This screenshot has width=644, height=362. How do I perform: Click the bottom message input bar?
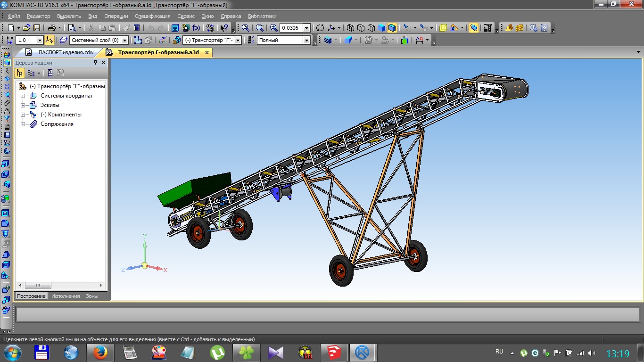(328, 313)
